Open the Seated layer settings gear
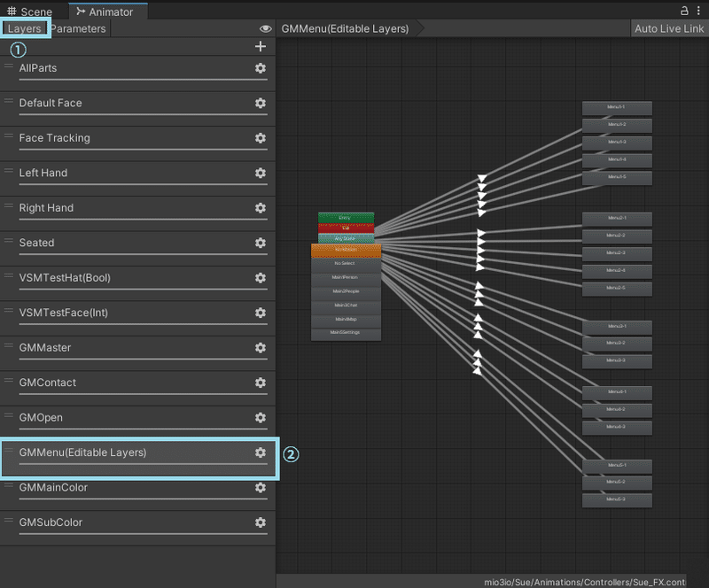The width and height of the screenshot is (709, 588). (x=260, y=243)
